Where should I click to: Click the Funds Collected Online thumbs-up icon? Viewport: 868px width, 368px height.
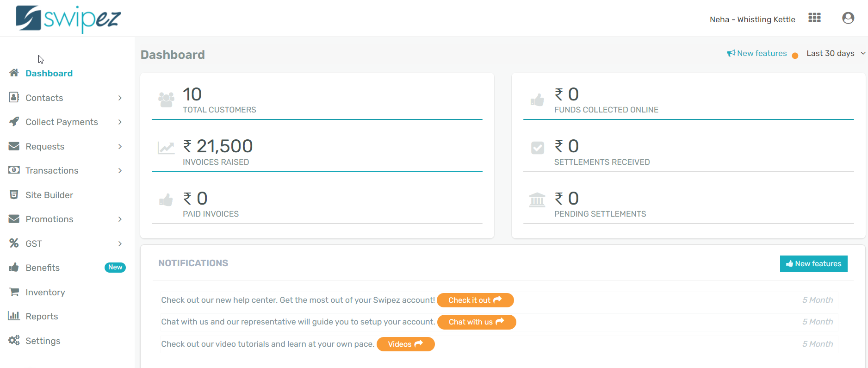pos(537,99)
